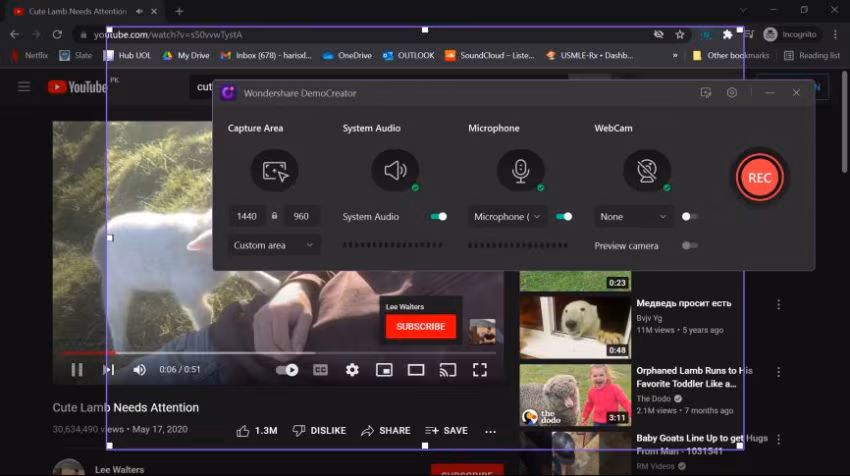
Task: Open the Inbox (678) Gmail bookmark
Action: point(266,55)
